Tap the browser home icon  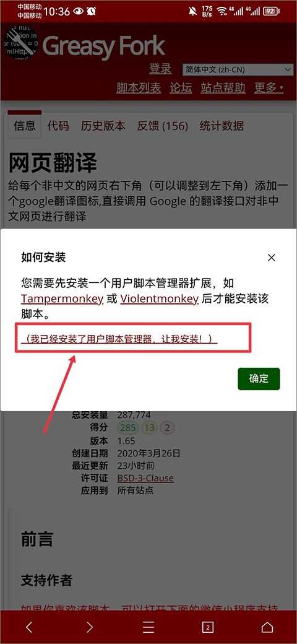(267, 627)
